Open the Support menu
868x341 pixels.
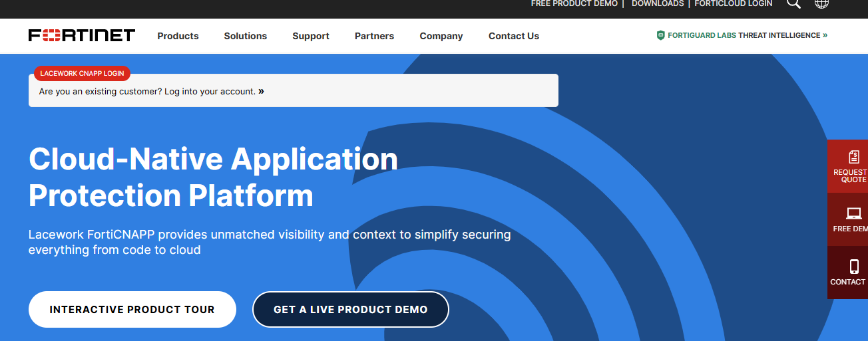coord(311,36)
